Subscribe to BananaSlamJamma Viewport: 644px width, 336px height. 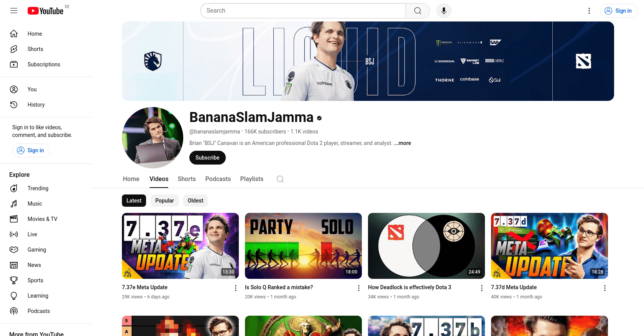tap(207, 158)
